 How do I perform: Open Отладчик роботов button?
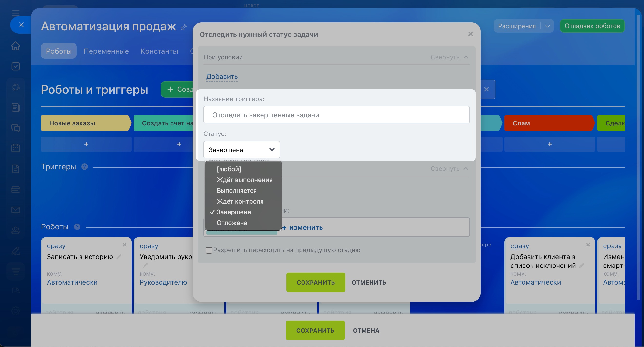[x=592, y=26]
